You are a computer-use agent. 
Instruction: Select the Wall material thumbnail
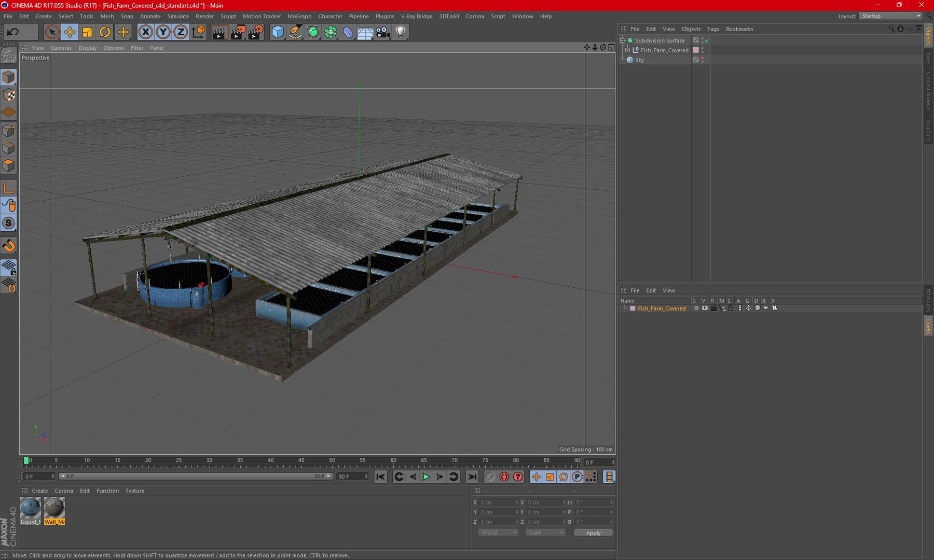[54, 511]
